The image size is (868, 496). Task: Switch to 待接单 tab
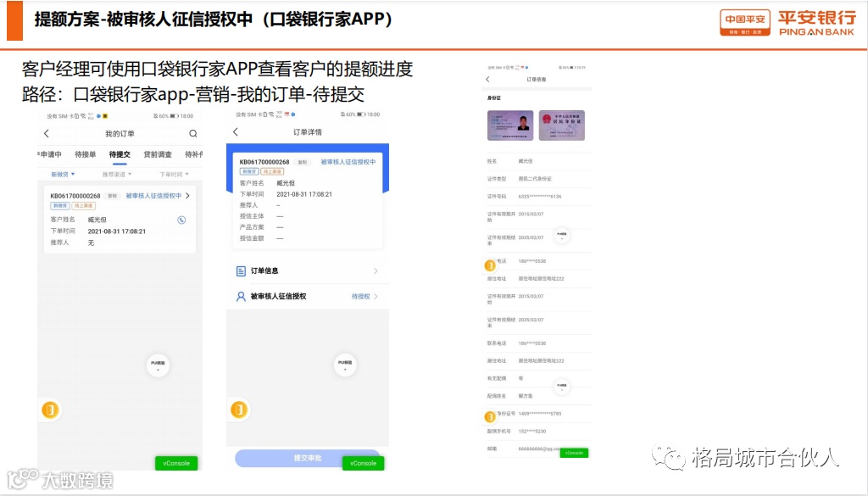[x=86, y=154]
